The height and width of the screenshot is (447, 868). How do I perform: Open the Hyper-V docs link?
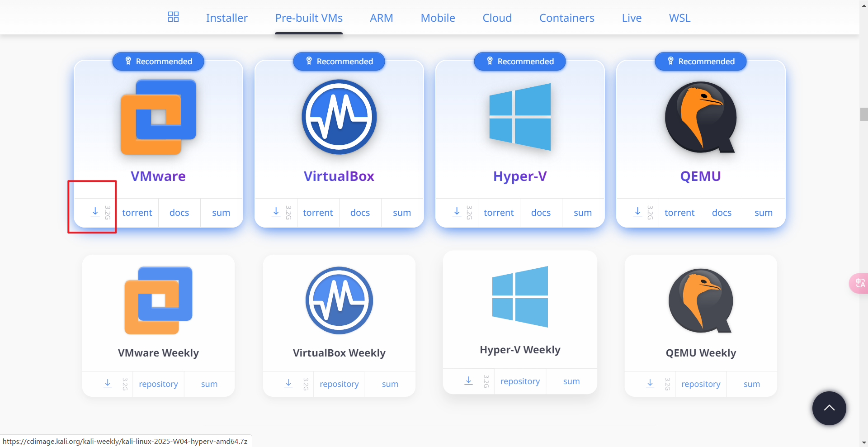[541, 213]
